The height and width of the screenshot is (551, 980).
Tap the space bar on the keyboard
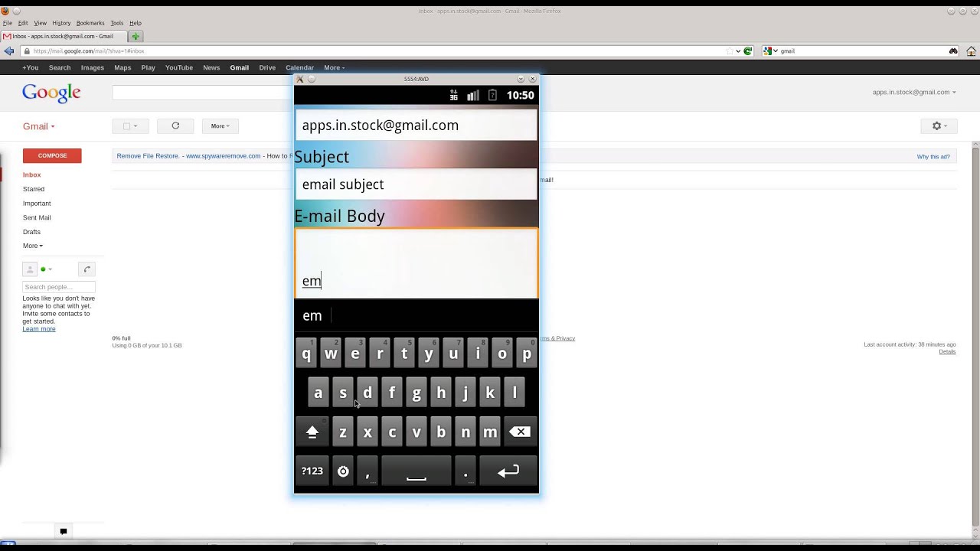(416, 471)
